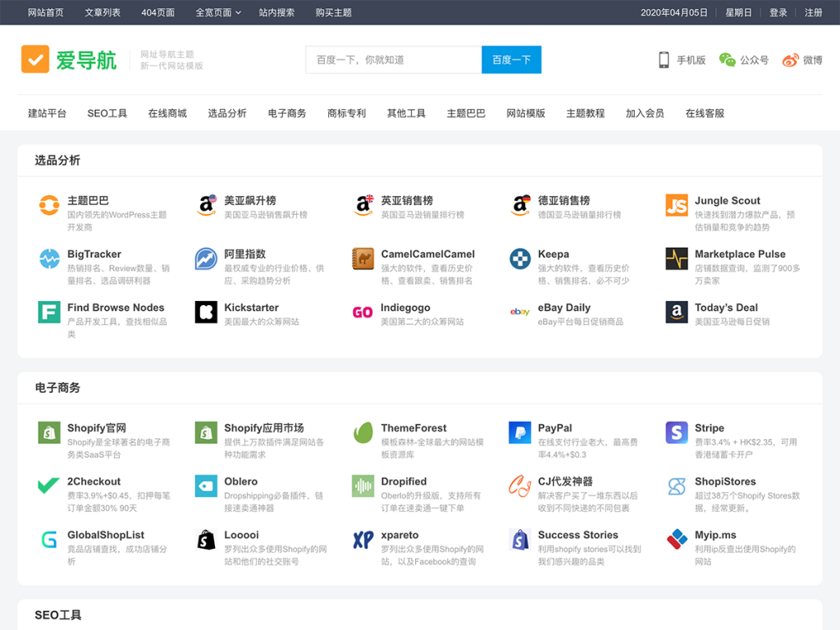840x630 pixels.
Task: Click inside the search input box
Action: coord(394,59)
